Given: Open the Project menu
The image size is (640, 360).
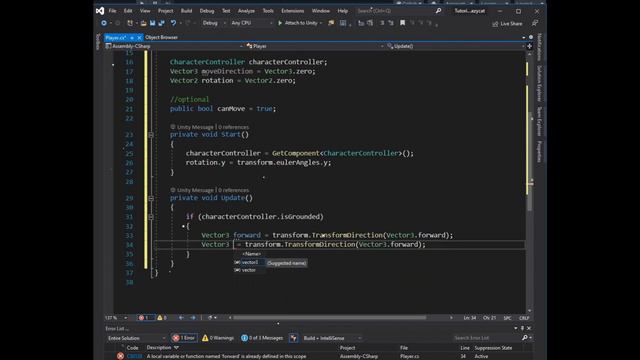Looking at the screenshot, I should click(165, 11).
